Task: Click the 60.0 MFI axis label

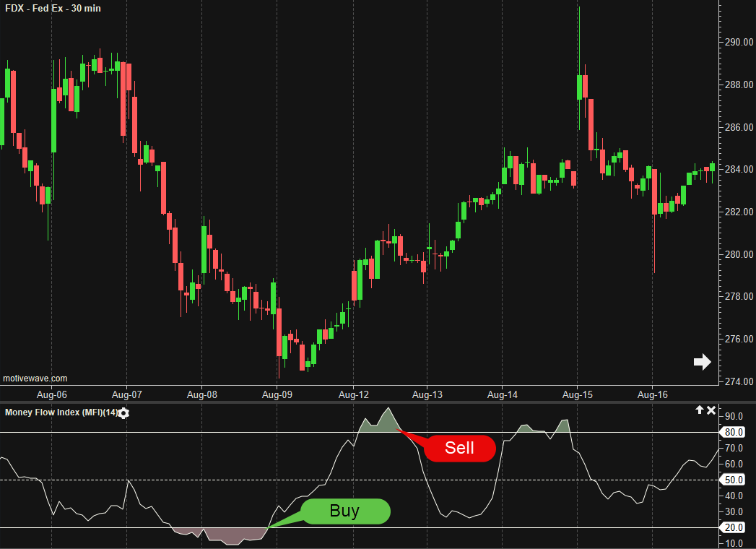Action: 734,464
